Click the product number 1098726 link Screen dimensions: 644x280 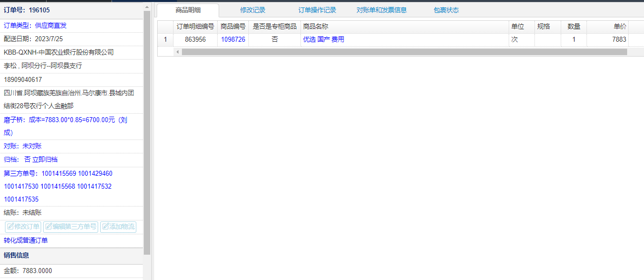coord(233,39)
